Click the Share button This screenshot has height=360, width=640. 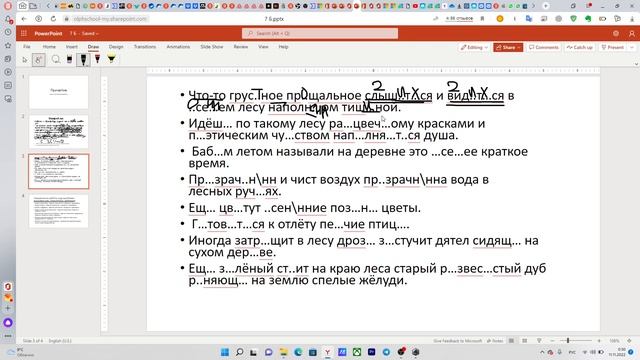coord(508,47)
